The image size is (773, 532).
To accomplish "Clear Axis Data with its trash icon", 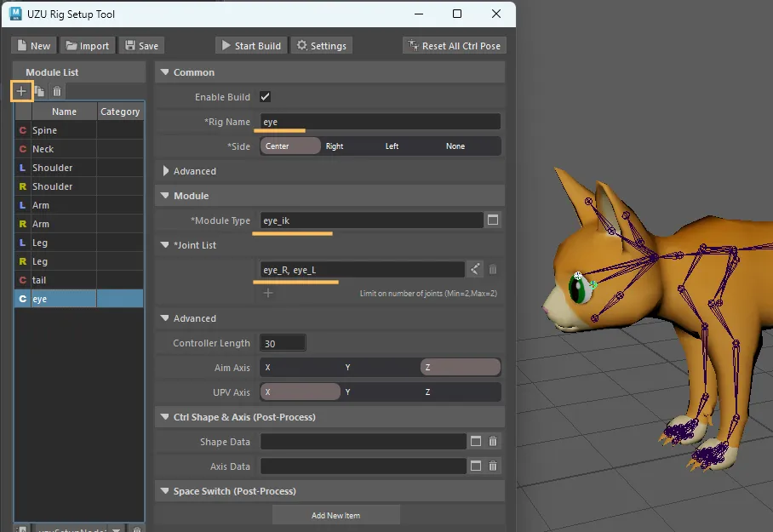I will click(x=493, y=466).
